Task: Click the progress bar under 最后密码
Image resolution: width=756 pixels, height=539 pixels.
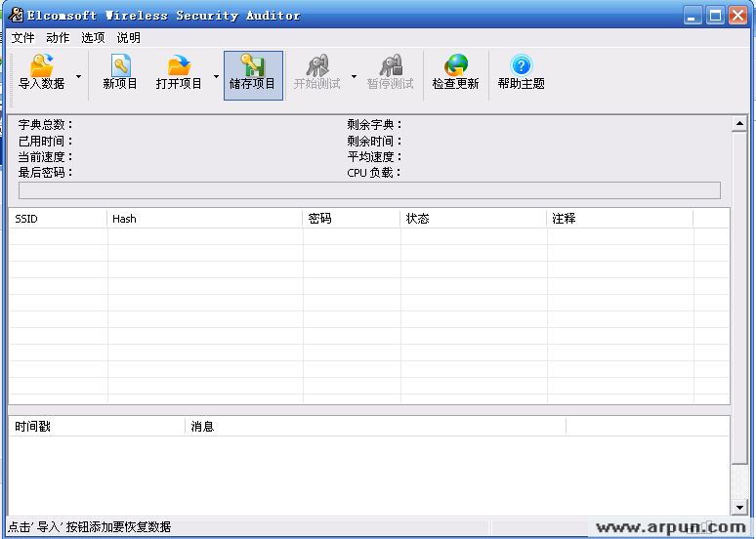Action: coord(369,190)
